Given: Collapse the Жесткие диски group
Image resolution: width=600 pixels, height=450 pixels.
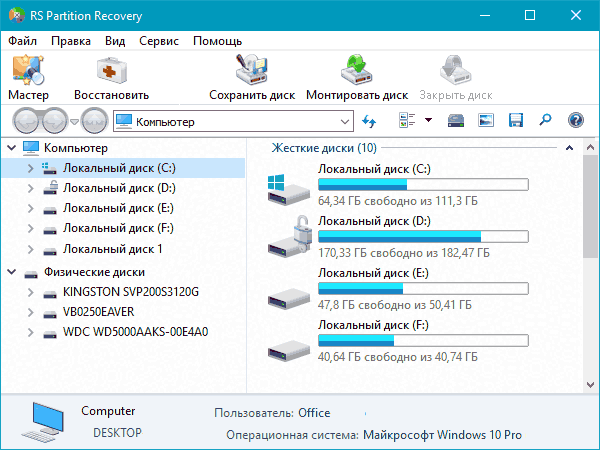Looking at the screenshot, I should (569, 148).
